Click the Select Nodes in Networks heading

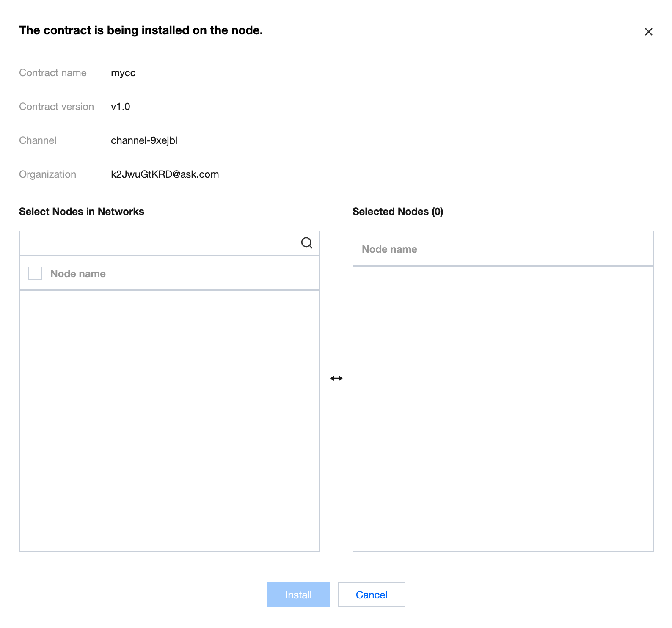(82, 212)
